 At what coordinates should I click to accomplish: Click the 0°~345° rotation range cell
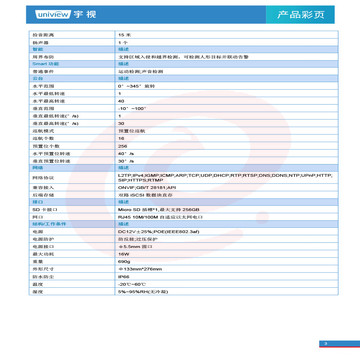coord(227,86)
